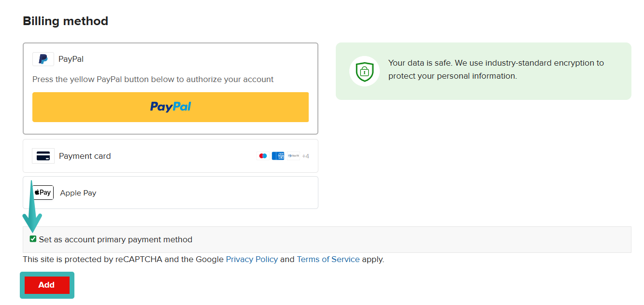This screenshot has height=305, width=644.
Task: Select the Apple Pay billing option
Action: (170, 192)
